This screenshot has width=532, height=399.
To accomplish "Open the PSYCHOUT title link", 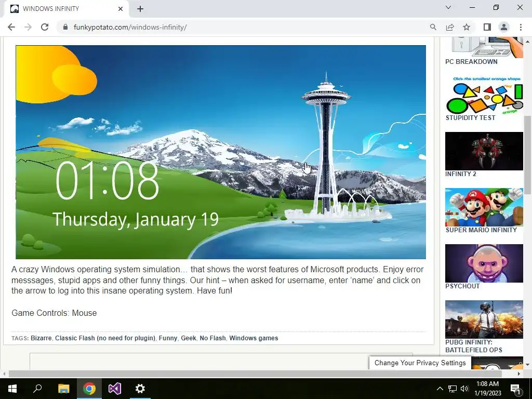I will (462, 286).
